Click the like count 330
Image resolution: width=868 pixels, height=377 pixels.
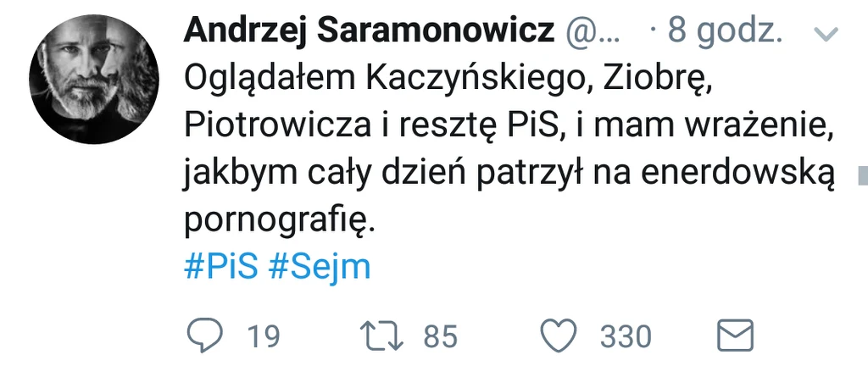click(626, 336)
